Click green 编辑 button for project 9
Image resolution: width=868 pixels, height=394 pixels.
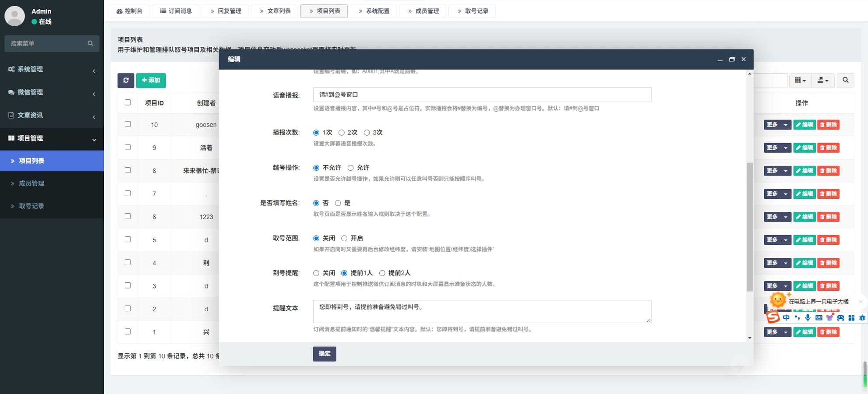click(804, 148)
